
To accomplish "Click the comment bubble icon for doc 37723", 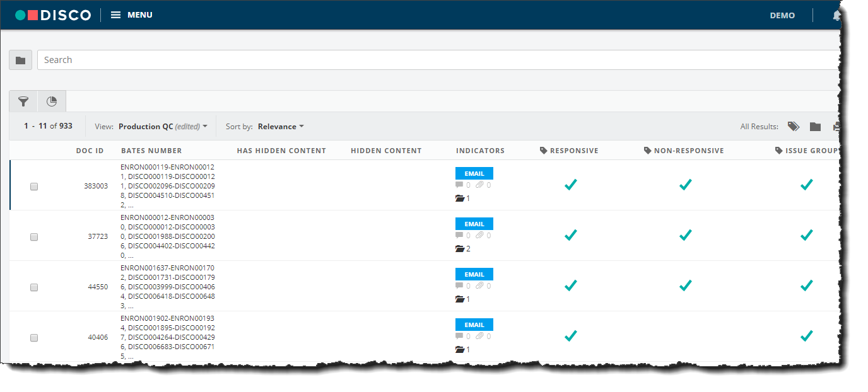I will click(x=459, y=236).
